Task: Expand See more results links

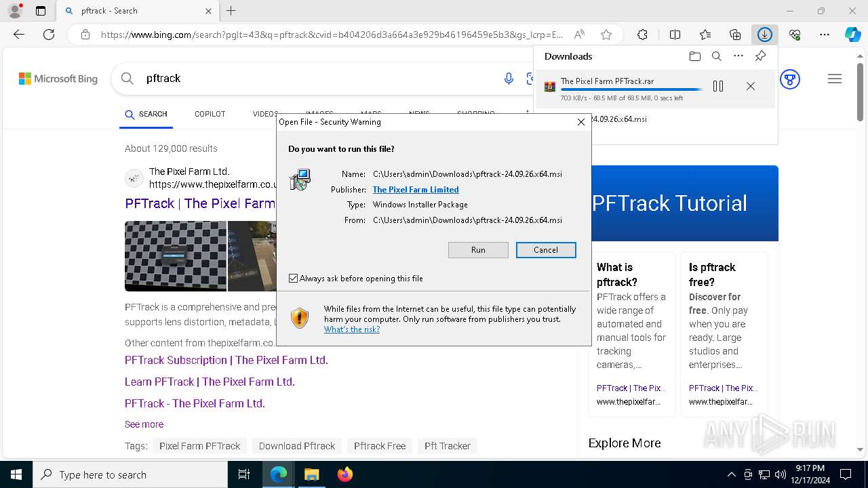Action: 144,424
